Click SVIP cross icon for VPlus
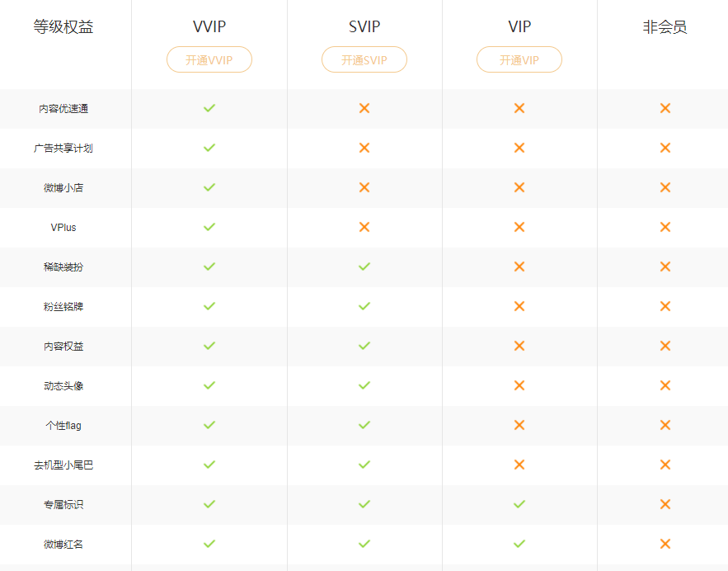The image size is (728, 571). pyautogui.click(x=364, y=227)
